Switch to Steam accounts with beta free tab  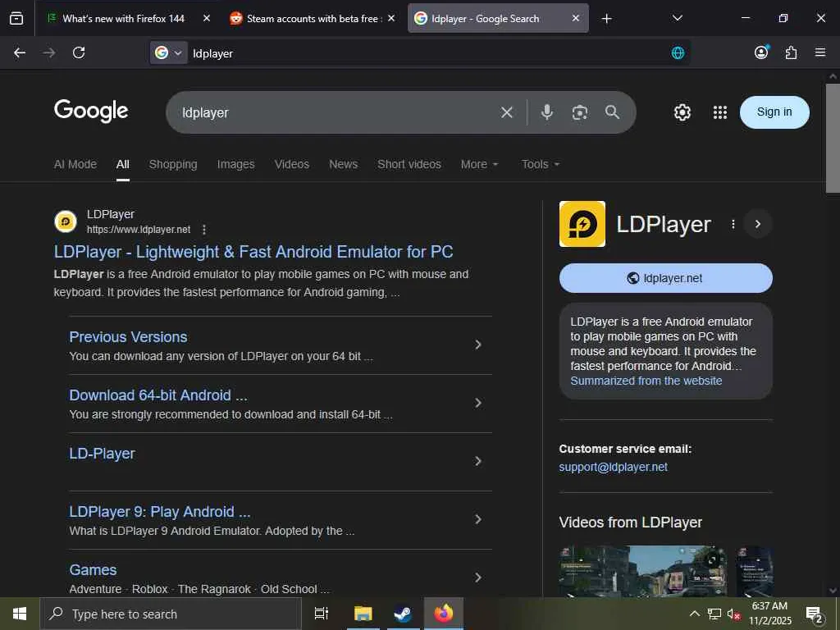(x=313, y=18)
